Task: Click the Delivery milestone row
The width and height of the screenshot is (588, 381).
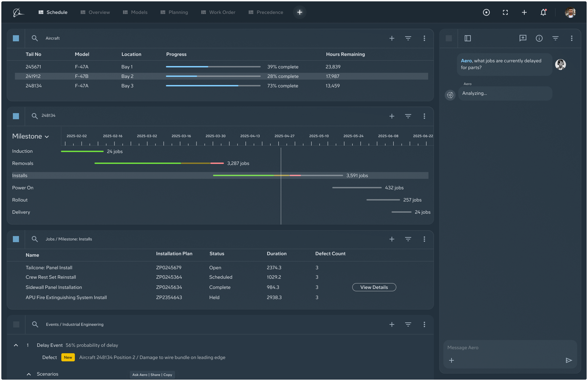Action: [x=220, y=212]
